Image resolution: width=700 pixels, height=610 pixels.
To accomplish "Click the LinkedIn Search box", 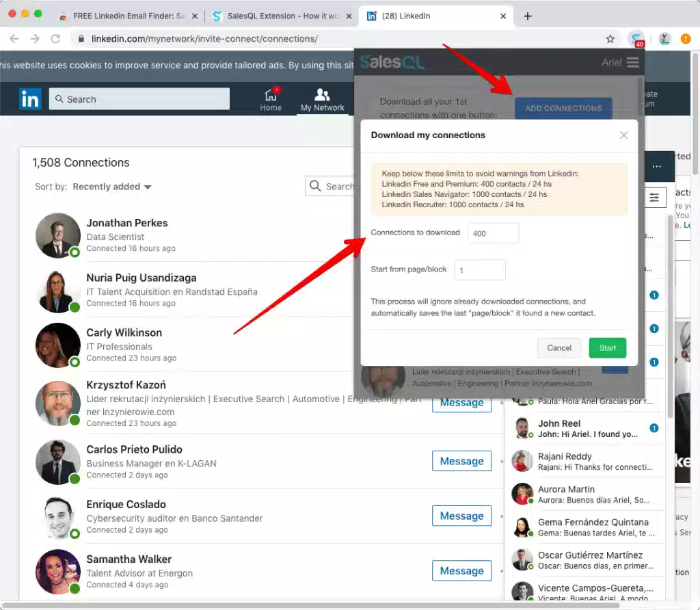I will 139,99.
